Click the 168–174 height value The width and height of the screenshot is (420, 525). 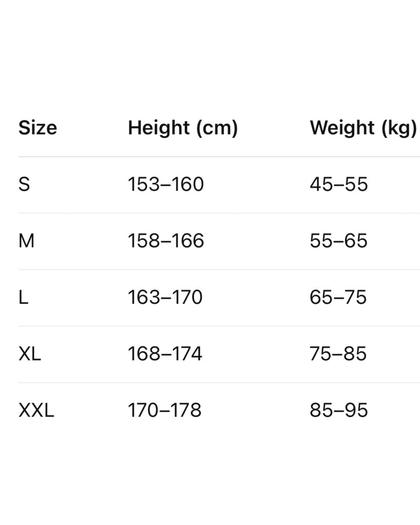pos(165,354)
